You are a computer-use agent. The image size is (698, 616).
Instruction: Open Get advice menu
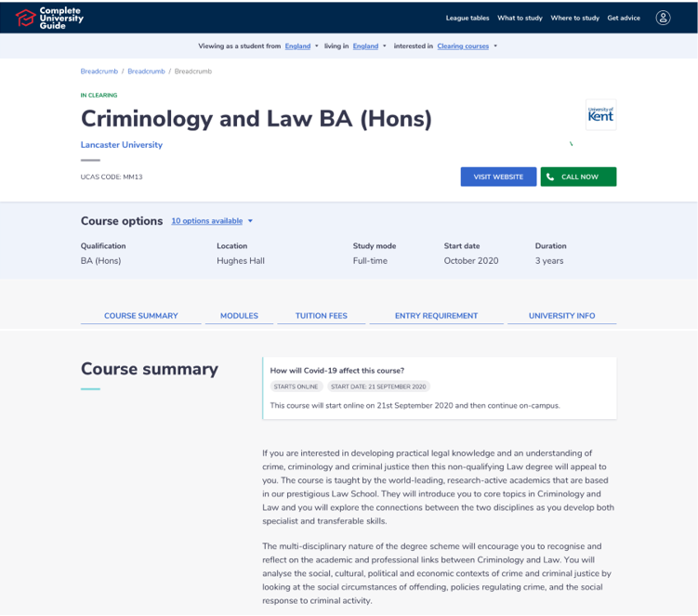[x=624, y=18]
